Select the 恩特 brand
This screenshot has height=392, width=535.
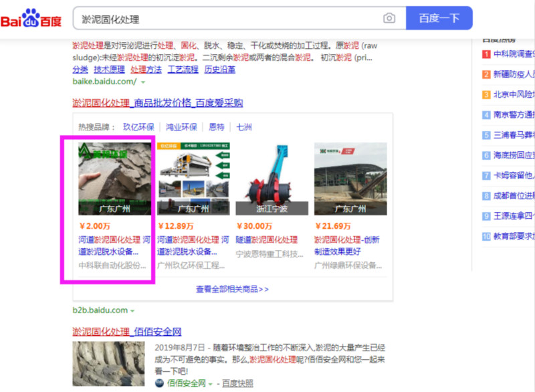click(x=217, y=127)
